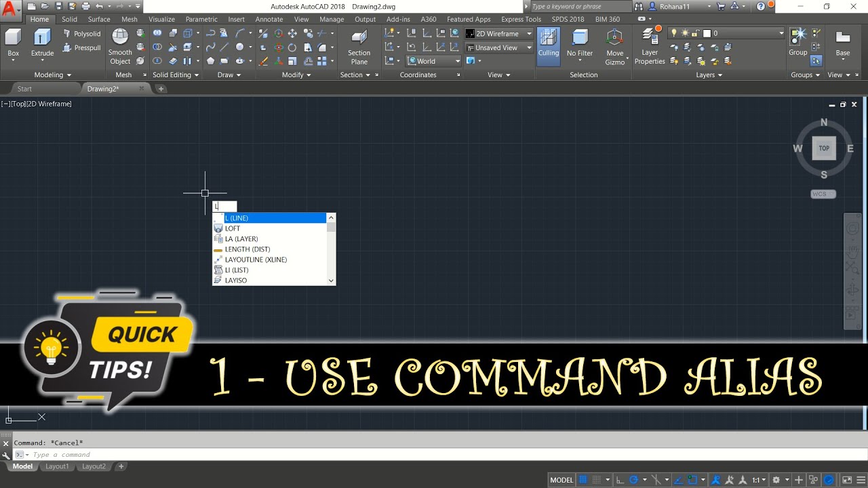Choose LOFT in the suggestion list

269,228
